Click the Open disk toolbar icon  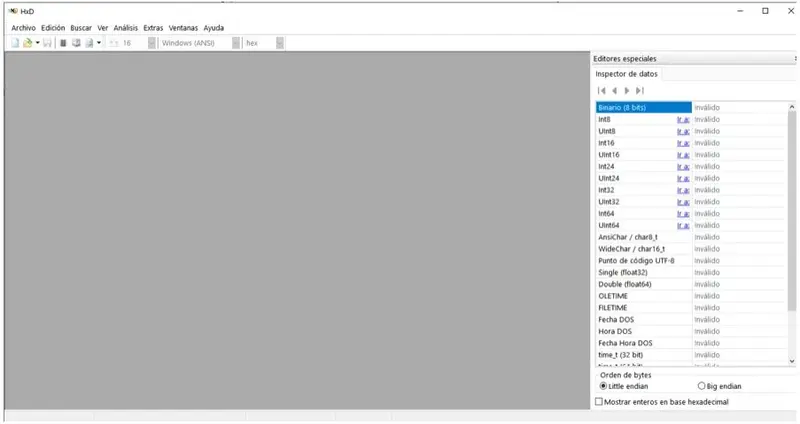[76, 43]
